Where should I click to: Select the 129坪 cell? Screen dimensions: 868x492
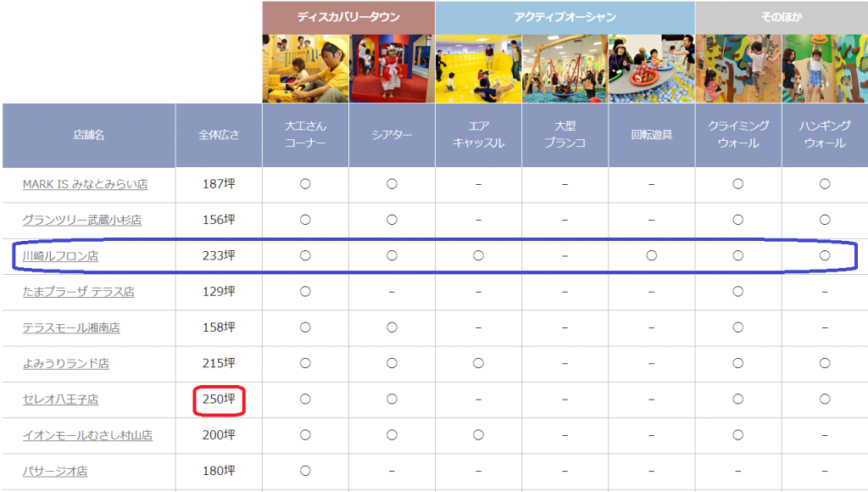(x=219, y=292)
